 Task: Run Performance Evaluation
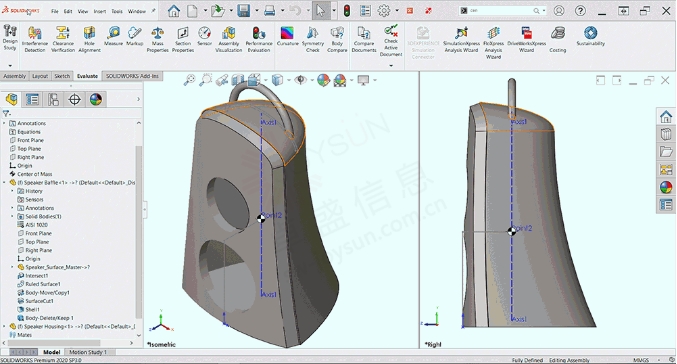pos(259,39)
